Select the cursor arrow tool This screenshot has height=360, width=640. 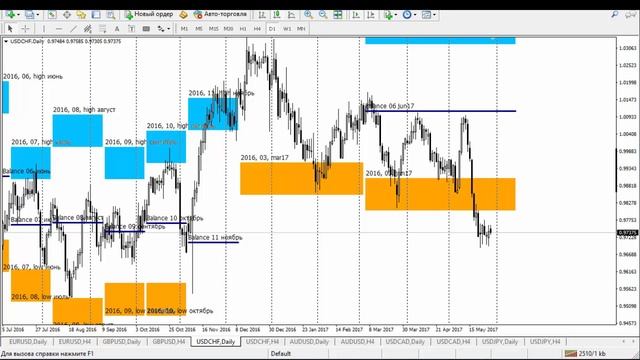[10, 29]
